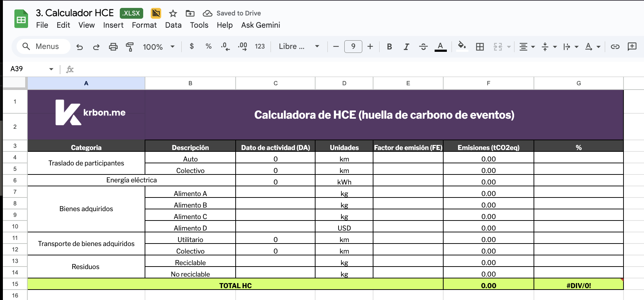Click the Undo arrow icon
The image size is (644, 300).
tap(80, 47)
